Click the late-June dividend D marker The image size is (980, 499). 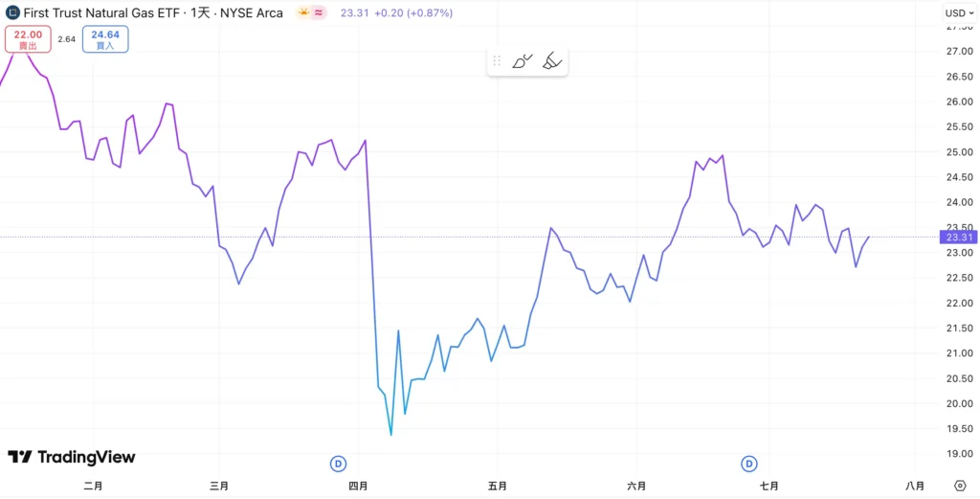pos(749,464)
